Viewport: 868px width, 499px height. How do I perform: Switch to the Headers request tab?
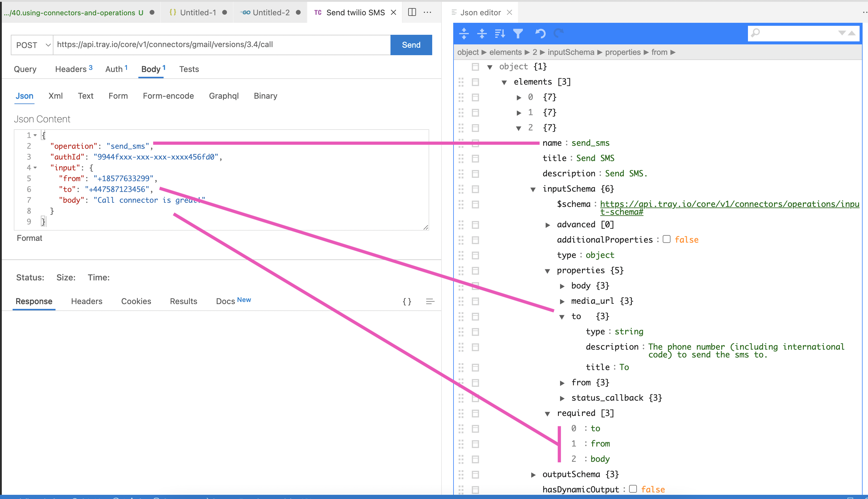pyautogui.click(x=71, y=69)
